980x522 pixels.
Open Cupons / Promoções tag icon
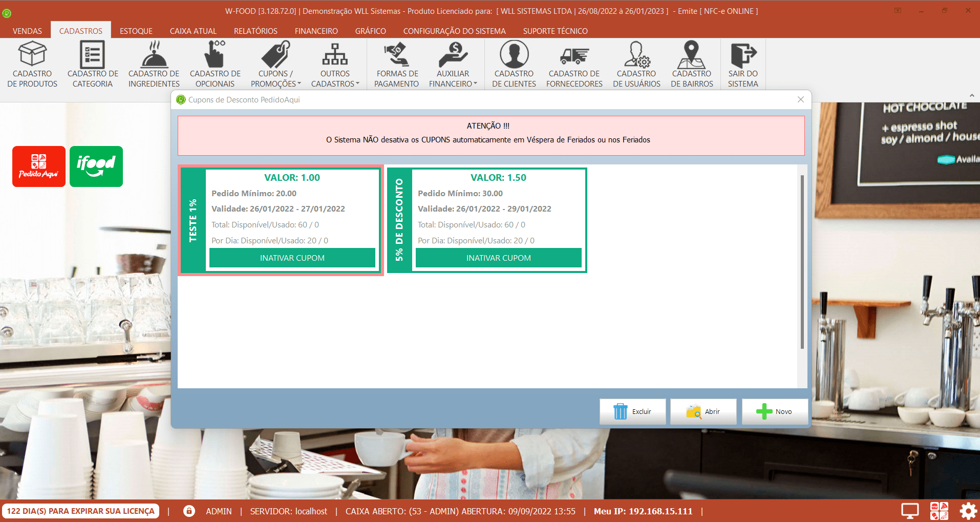275,54
